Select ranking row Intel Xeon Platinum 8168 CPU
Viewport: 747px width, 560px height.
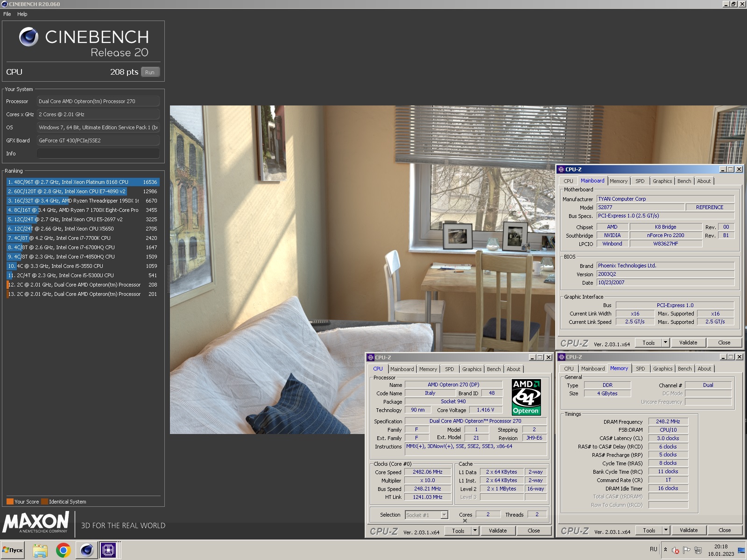pyautogui.click(x=83, y=182)
